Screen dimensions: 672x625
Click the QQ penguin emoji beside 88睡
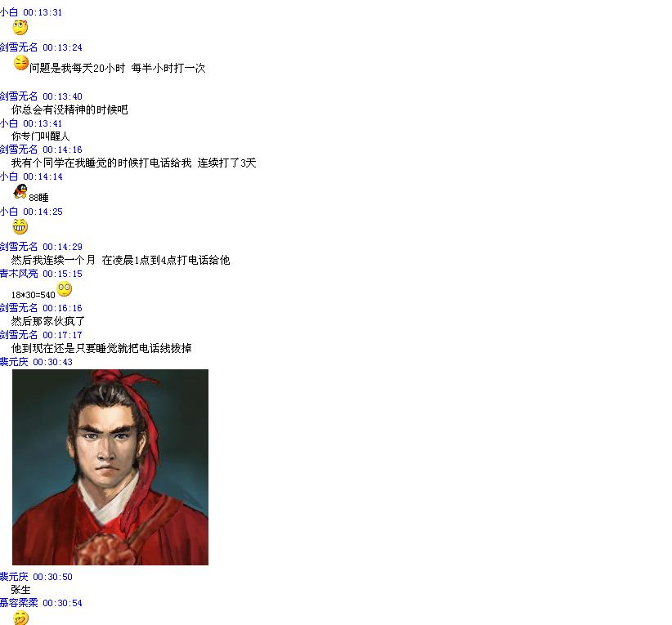point(20,191)
